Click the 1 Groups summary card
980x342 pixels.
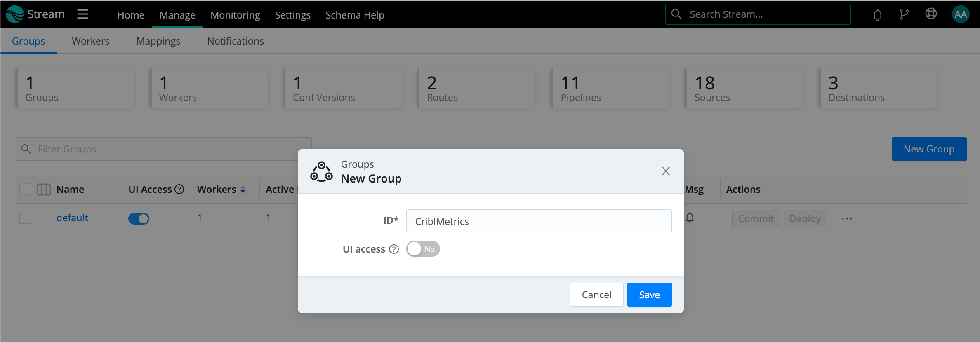point(75,88)
